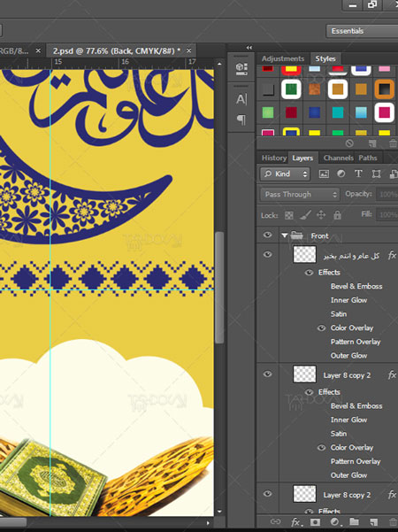Image resolution: width=398 pixels, height=532 pixels.
Task: Close the 2.psd document tab
Action: (x=189, y=50)
